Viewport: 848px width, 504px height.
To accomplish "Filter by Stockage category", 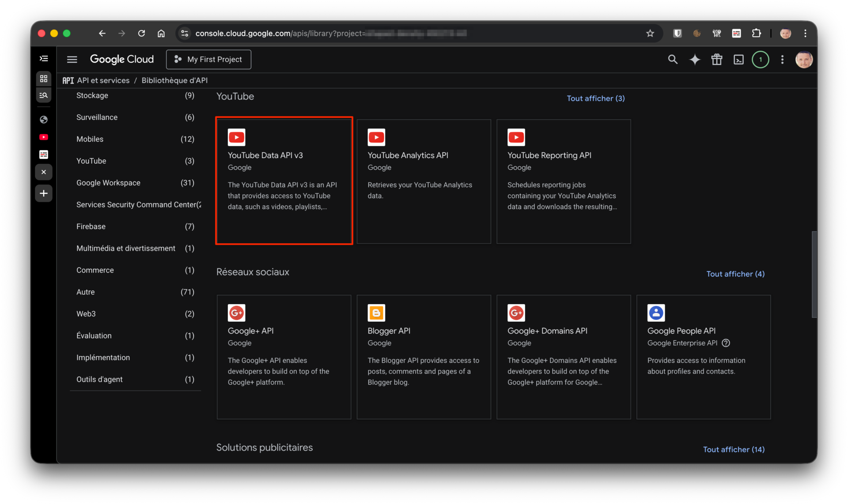I will 135,95.
